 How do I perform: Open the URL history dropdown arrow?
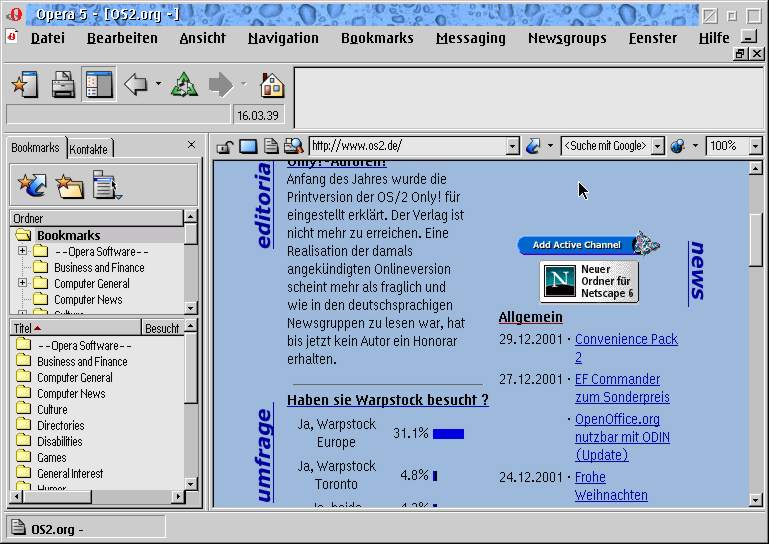click(513, 146)
